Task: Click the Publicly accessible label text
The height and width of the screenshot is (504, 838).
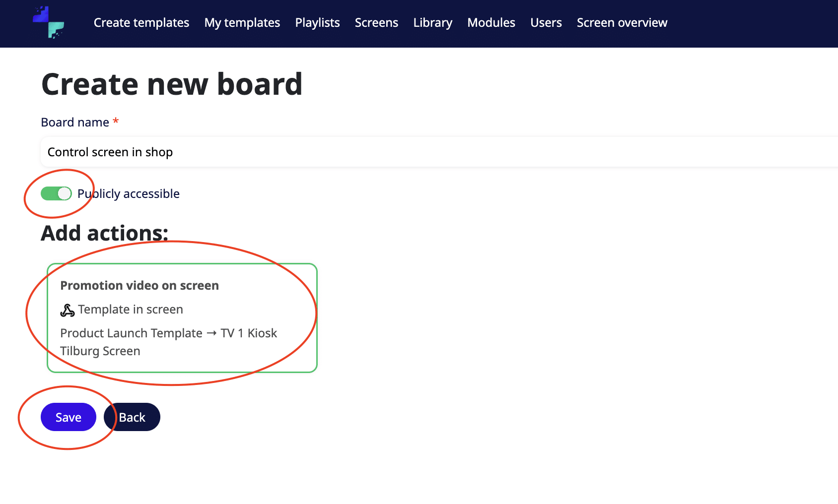Action: tap(129, 193)
